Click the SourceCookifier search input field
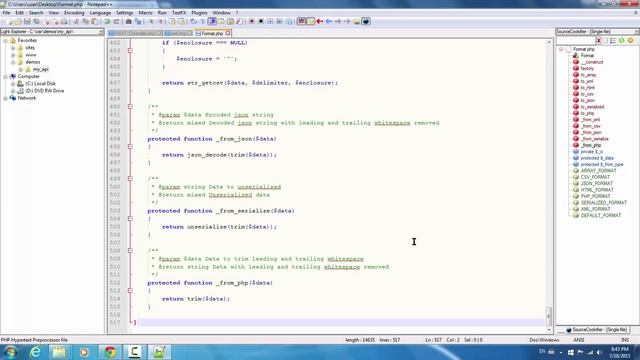 [576, 40]
